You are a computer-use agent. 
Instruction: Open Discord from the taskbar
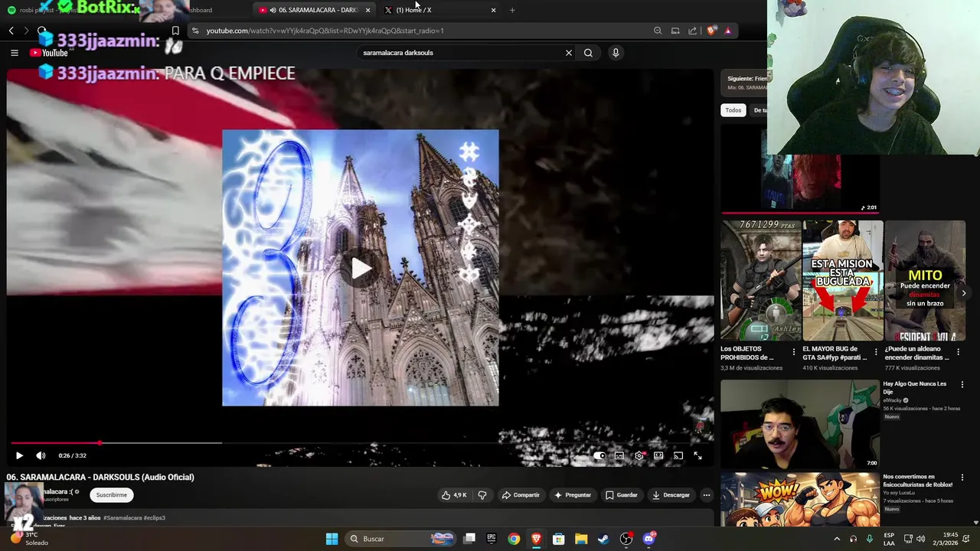click(649, 539)
